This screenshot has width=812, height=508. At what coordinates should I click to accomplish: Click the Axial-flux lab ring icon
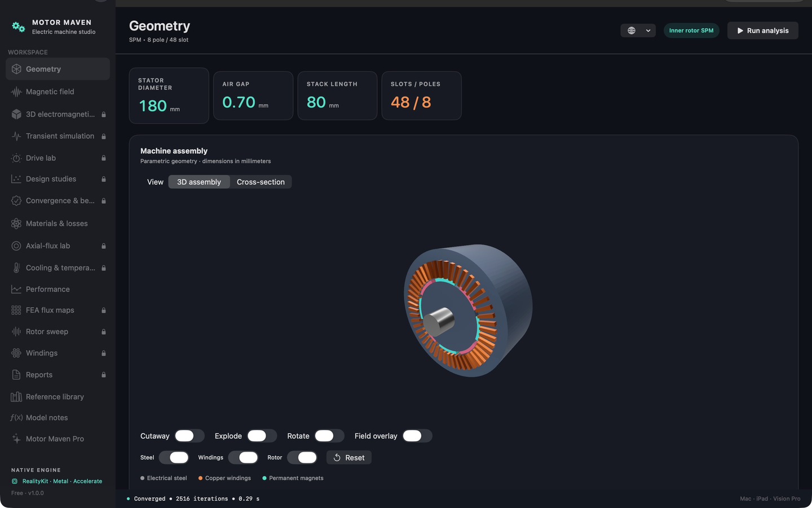tap(16, 246)
